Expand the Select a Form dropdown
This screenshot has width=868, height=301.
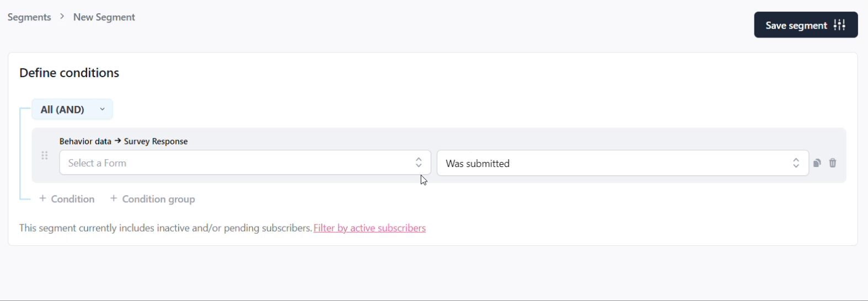(x=245, y=163)
